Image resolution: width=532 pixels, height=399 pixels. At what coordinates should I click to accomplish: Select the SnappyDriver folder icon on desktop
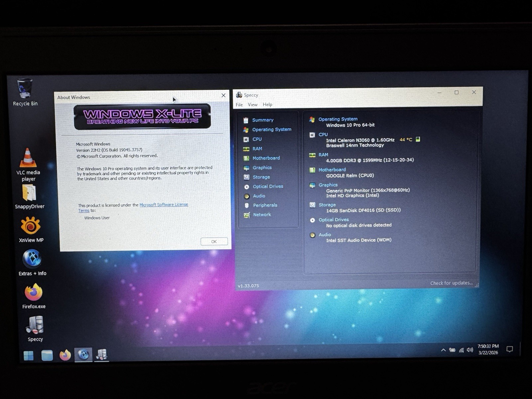pos(29,197)
